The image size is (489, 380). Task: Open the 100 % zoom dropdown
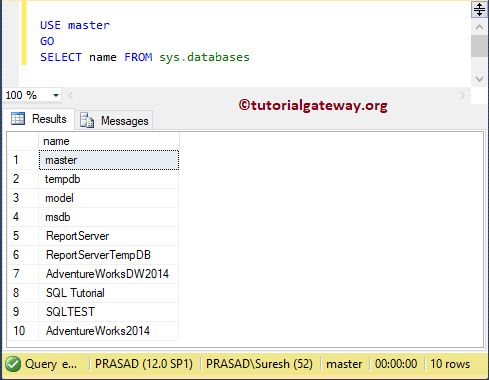click(x=56, y=95)
